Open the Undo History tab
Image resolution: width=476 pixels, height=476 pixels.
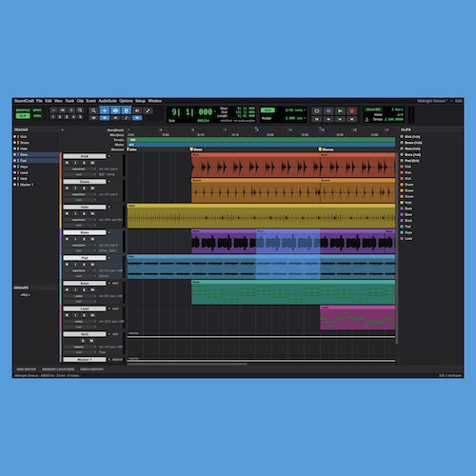point(91,369)
